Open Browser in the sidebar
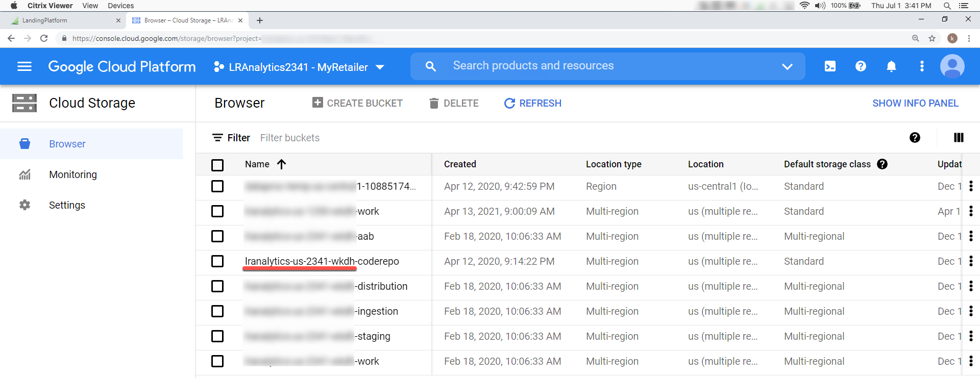The width and height of the screenshot is (980, 378). 91,144
